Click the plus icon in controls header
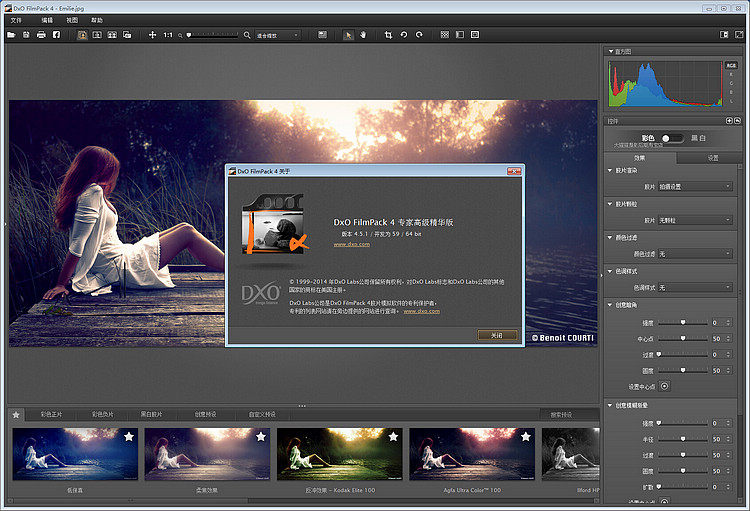Image resolution: width=750 pixels, height=511 pixels. 729,121
